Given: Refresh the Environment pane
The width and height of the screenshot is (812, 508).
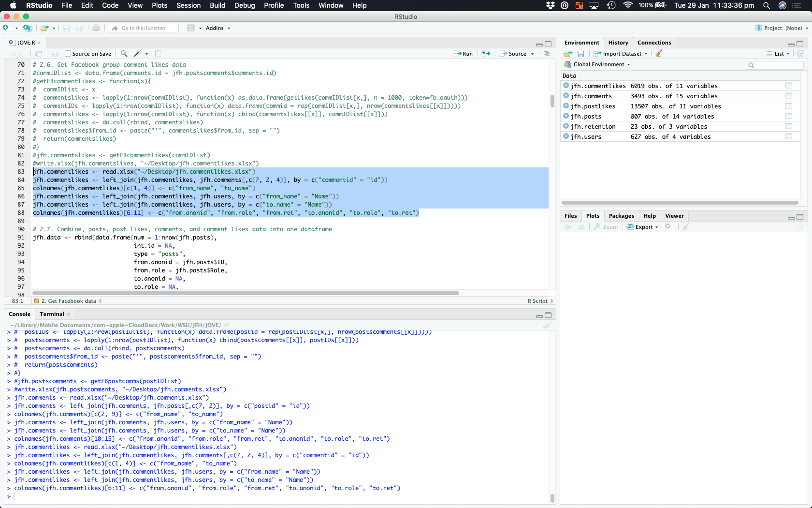Looking at the screenshot, I should [x=800, y=54].
